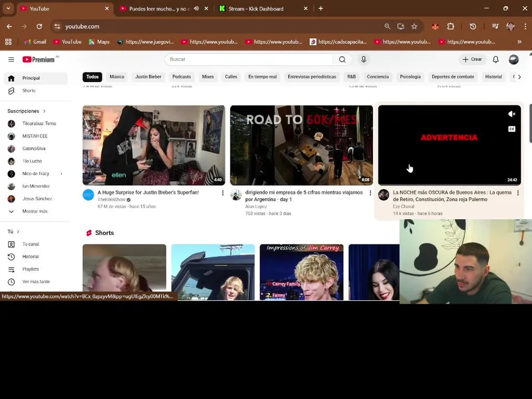Open the YouTube hamburger guide menu
The width and height of the screenshot is (532, 399).
(11, 59)
